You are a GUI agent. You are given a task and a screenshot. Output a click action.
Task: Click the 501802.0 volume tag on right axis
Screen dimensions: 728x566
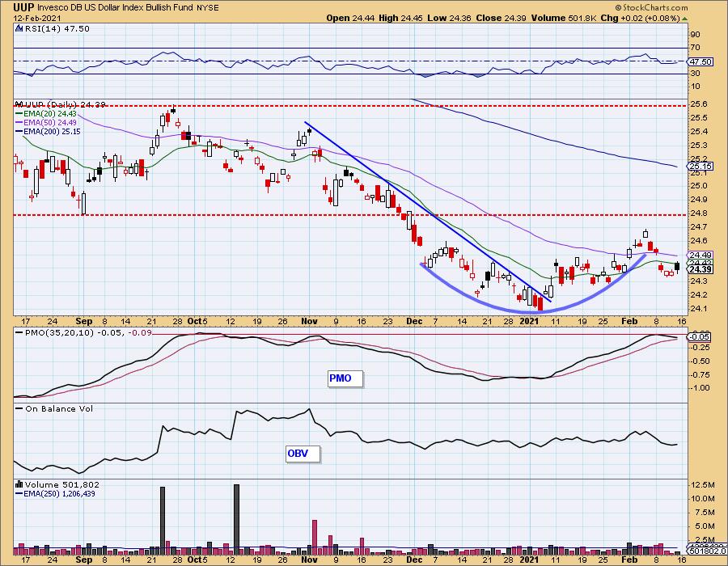(x=707, y=551)
